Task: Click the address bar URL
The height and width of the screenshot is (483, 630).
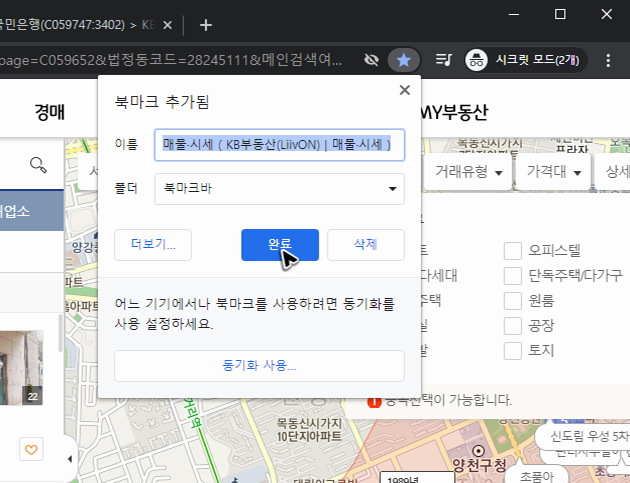Action: (x=171, y=60)
